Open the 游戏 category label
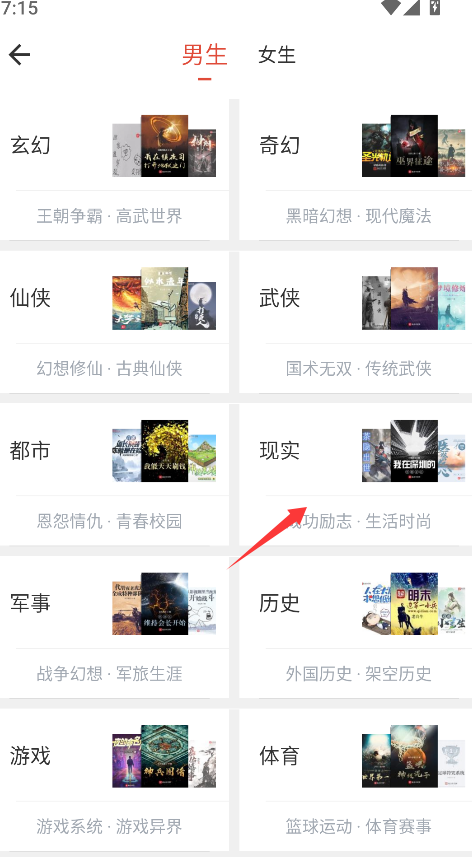The image size is (472, 857). click(30, 756)
